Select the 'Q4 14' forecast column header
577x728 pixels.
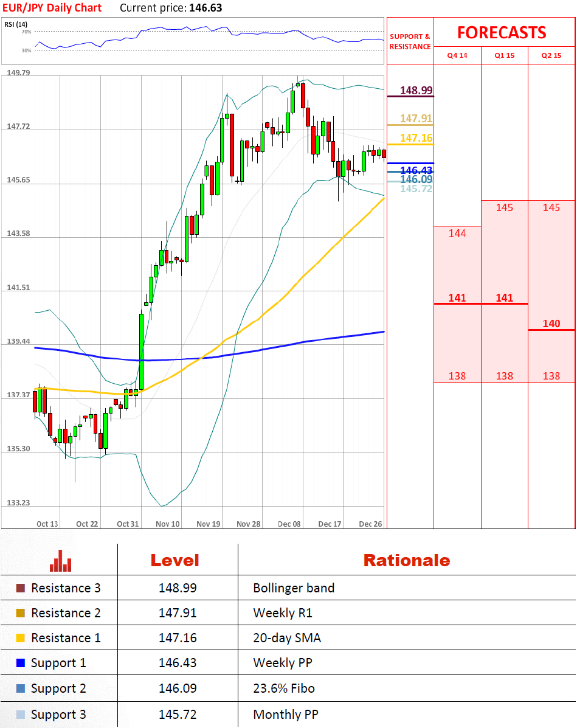coord(457,55)
